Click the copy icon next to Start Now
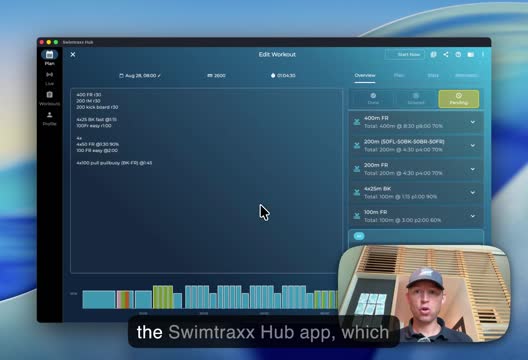 pyautogui.click(x=433, y=55)
